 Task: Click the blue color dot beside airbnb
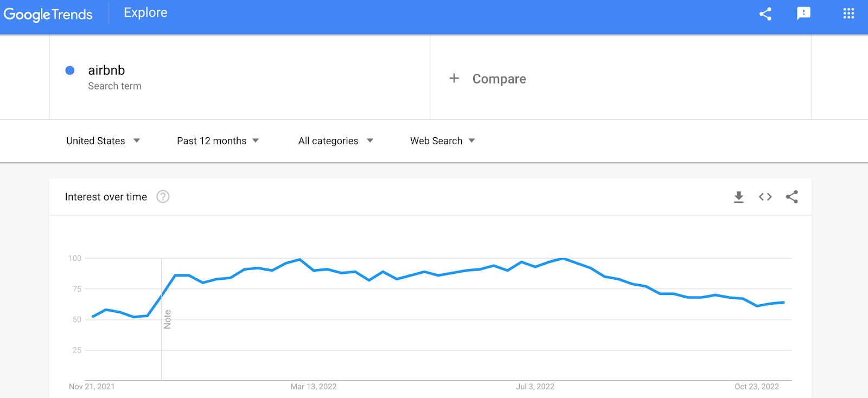tap(70, 70)
